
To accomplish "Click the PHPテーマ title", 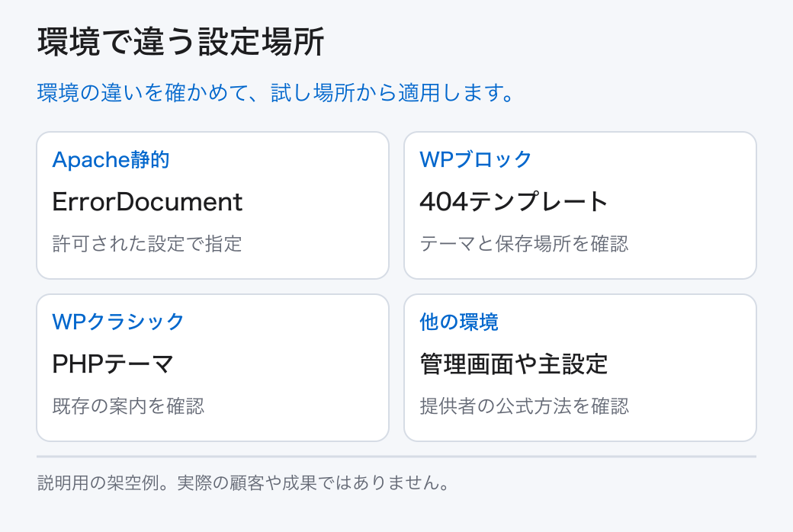I will [113, 364].
